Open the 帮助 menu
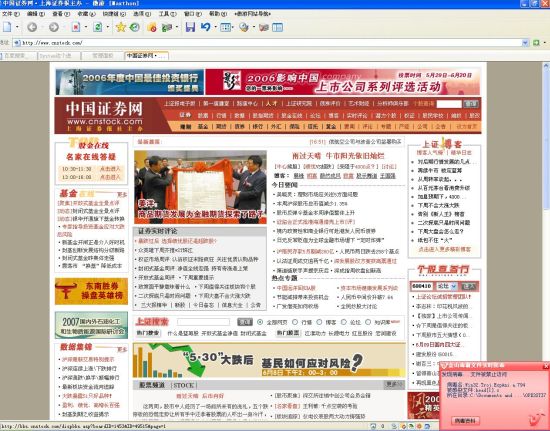This screenshot has height=431, width=550. click(x=218, y=14)
